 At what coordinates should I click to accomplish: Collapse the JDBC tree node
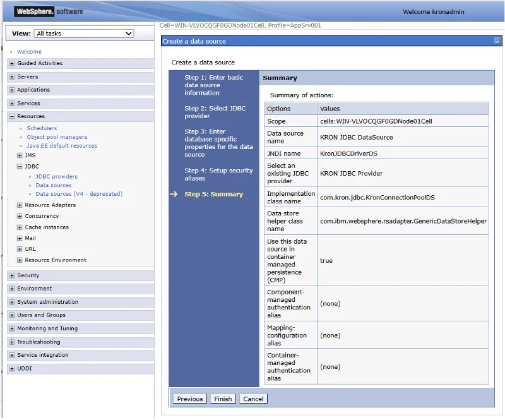tap(20, 166)
